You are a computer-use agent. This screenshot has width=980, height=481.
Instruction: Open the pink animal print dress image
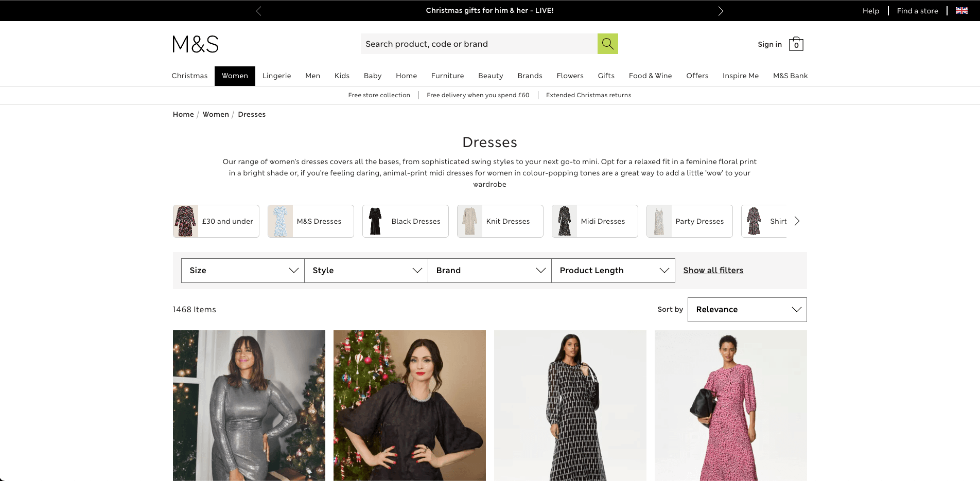[731, 405]
